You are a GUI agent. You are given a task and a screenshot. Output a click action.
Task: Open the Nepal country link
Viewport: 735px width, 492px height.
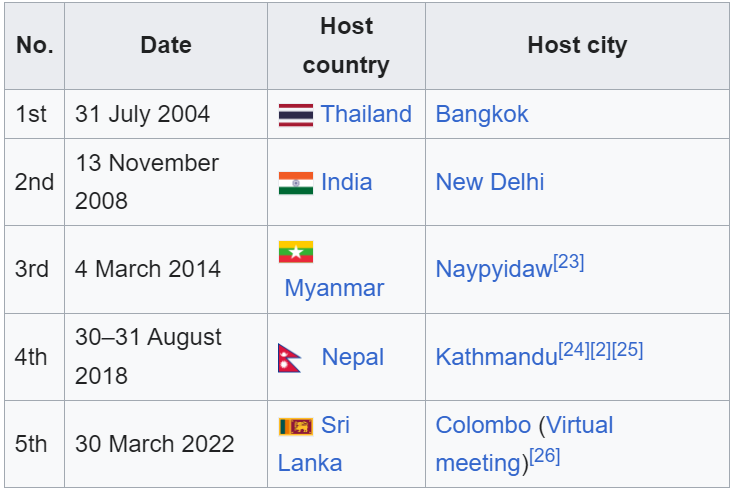(x=352, y=358)
